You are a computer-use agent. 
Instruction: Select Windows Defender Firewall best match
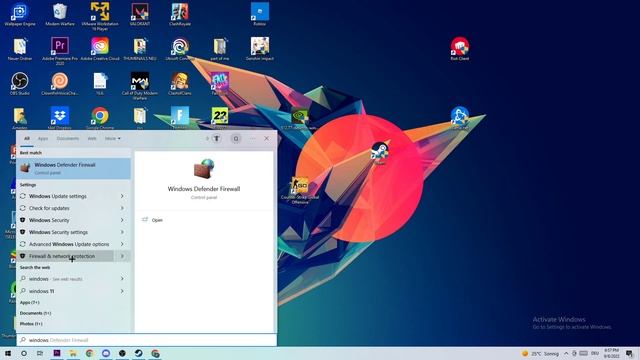[x=73, y=169]
